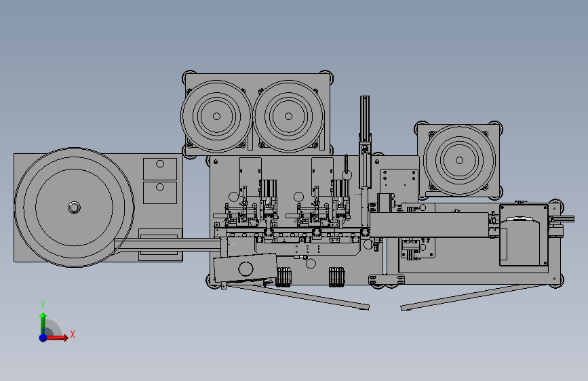Select the left bowl of the twin feeders
Image resolution: width=588 pixels, height=381 pixels.
(216, 117)
